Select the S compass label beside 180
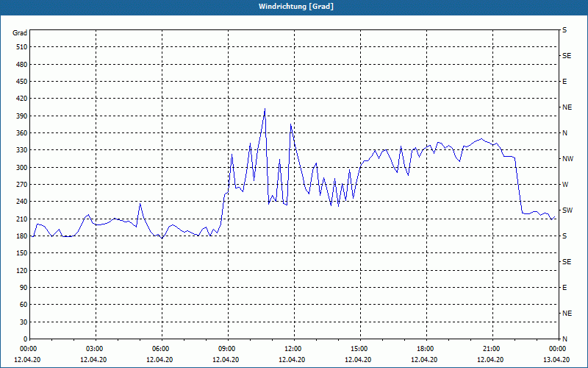 coord(564,236)
